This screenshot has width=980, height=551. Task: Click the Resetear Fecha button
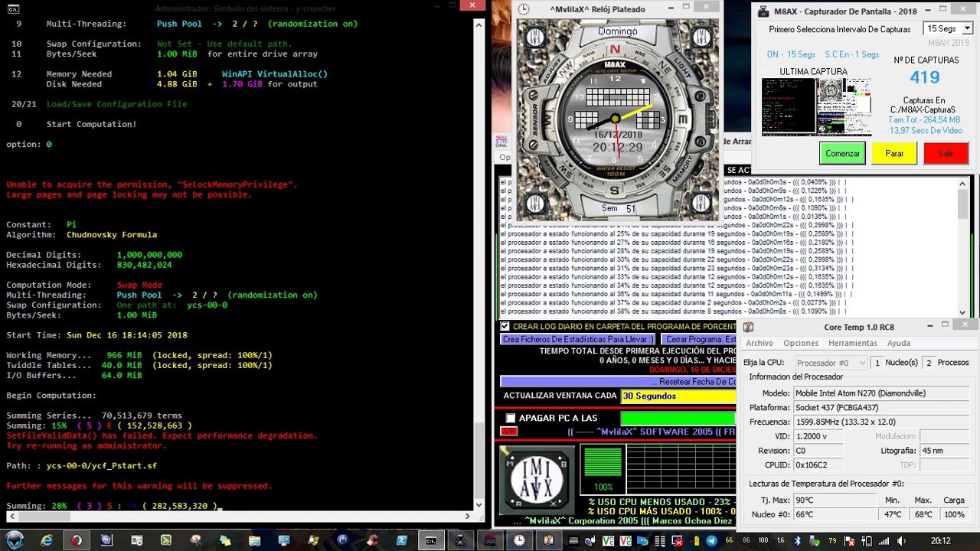pyautogui.click(x=618, y=381)
